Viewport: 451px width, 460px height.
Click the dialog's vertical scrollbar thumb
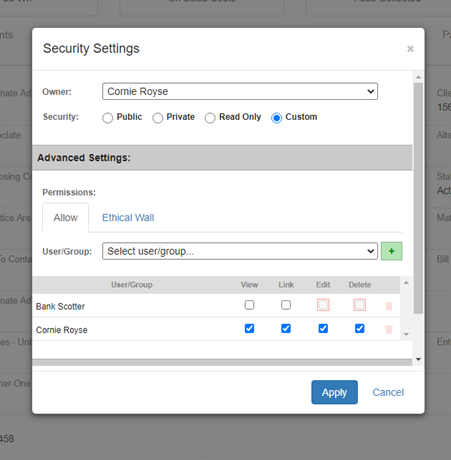coord(418,198)
